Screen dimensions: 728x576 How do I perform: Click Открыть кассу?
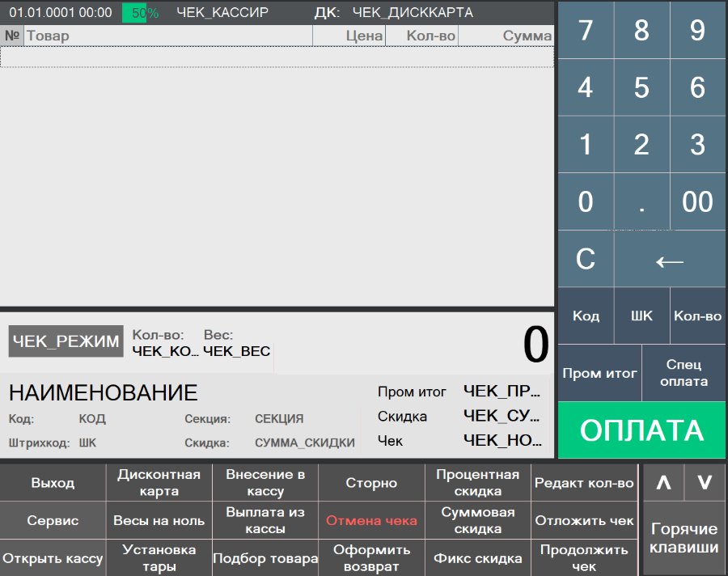pos(53,558)
